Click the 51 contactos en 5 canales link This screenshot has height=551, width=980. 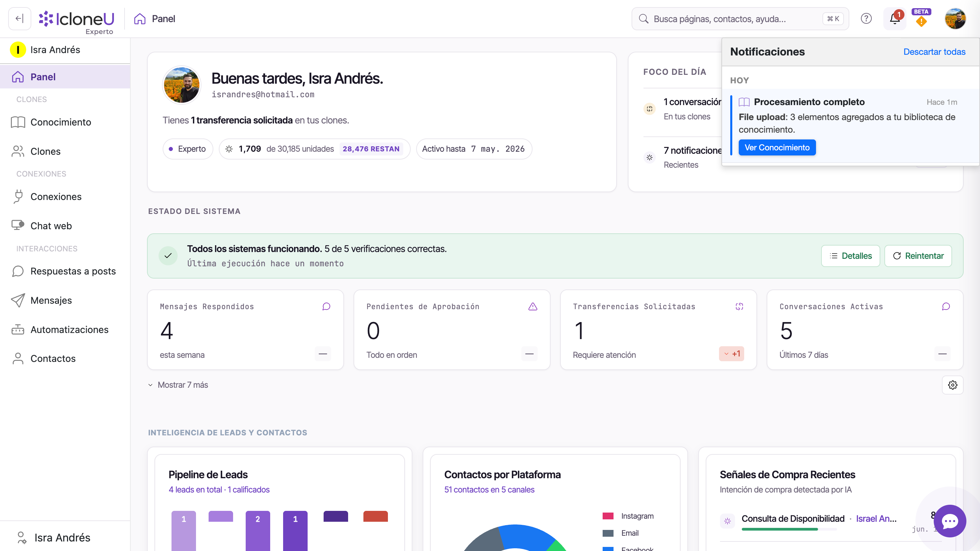pos(489,489)
